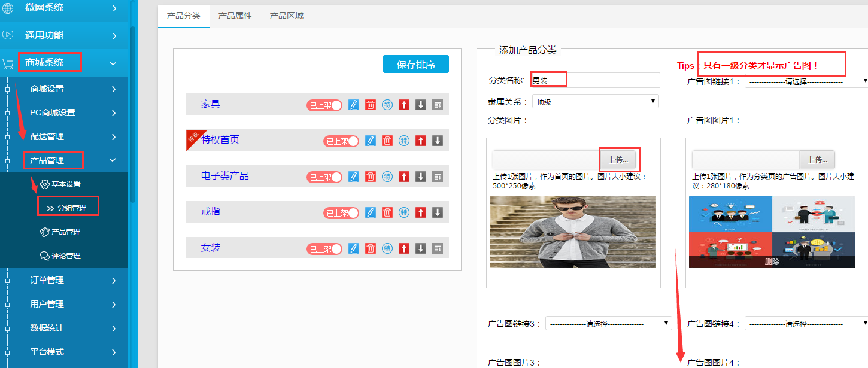
Task: Edit the 戒指 category
Action: 371,212
